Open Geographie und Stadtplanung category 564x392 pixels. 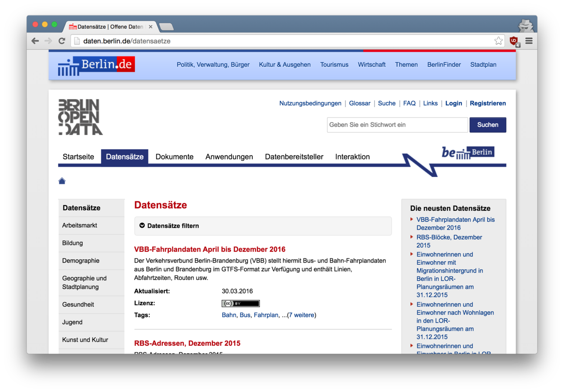[91, 283]
